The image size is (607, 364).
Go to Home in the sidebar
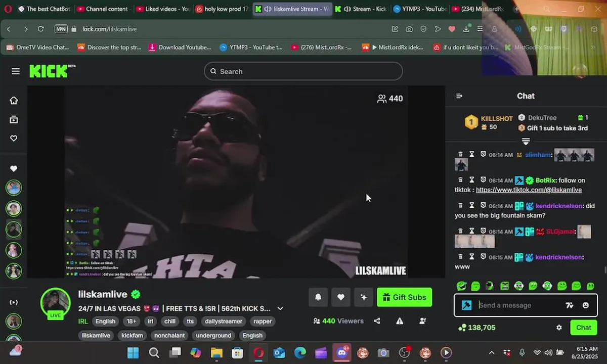(x=14, y=100)
